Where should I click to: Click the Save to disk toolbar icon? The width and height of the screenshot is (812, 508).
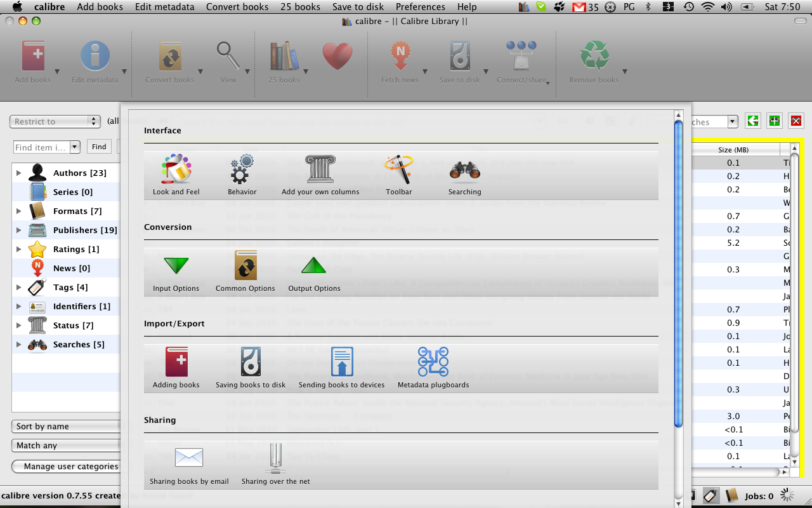click(460, 57)
